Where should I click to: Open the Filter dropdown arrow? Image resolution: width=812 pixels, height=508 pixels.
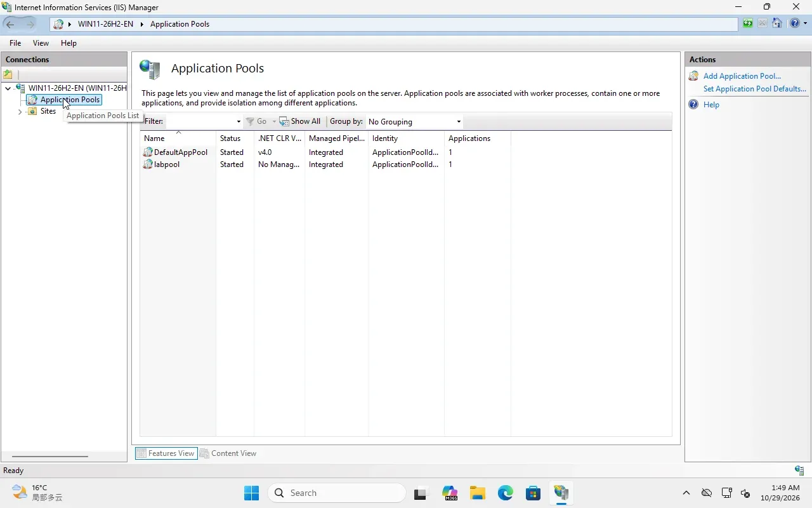click(239, 121)
